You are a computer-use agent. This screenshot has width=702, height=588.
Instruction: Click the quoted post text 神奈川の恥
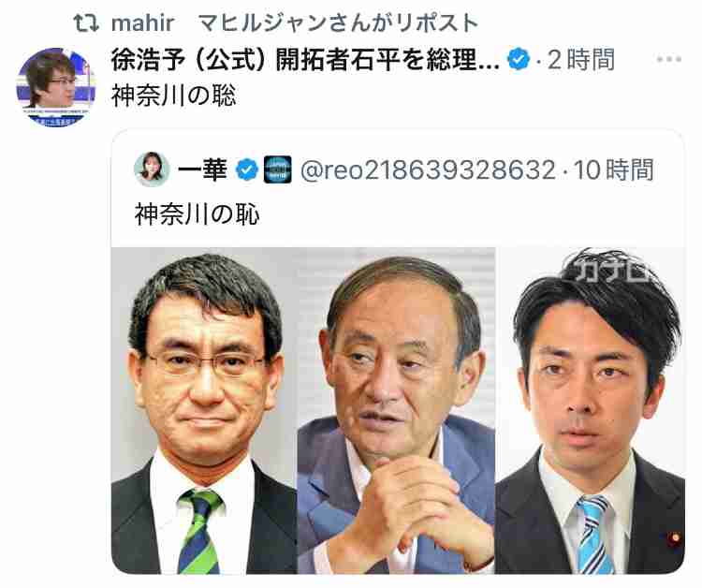pos(197,214)
